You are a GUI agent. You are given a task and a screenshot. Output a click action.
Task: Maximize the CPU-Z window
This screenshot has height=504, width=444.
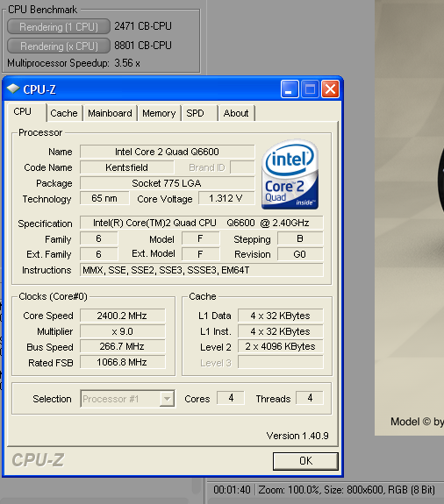coord(310,89)
